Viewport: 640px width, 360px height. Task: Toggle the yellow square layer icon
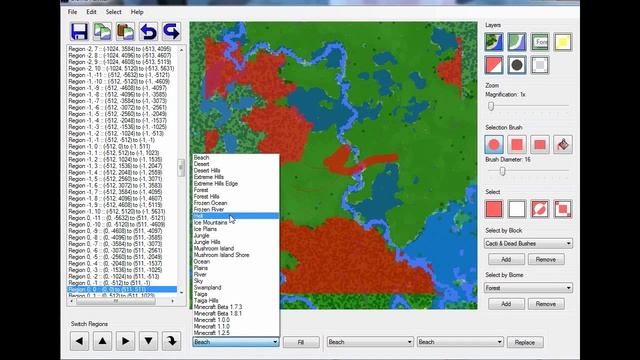coord(563,42)
